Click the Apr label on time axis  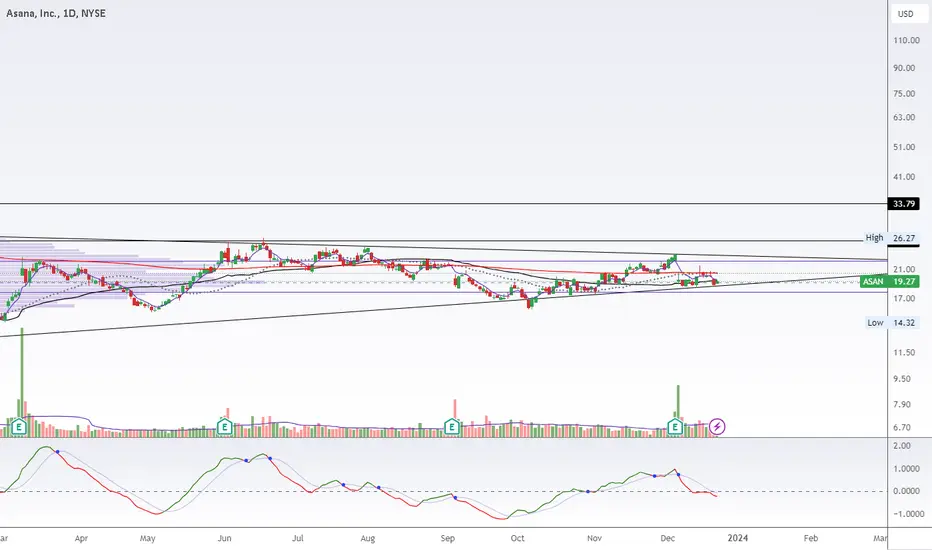[81, 538]
